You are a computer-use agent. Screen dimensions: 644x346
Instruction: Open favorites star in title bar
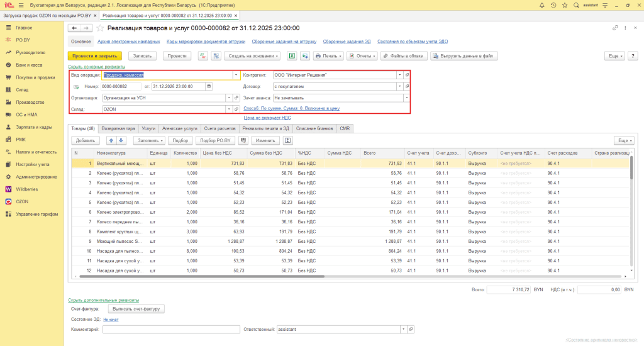pos(565,5)
